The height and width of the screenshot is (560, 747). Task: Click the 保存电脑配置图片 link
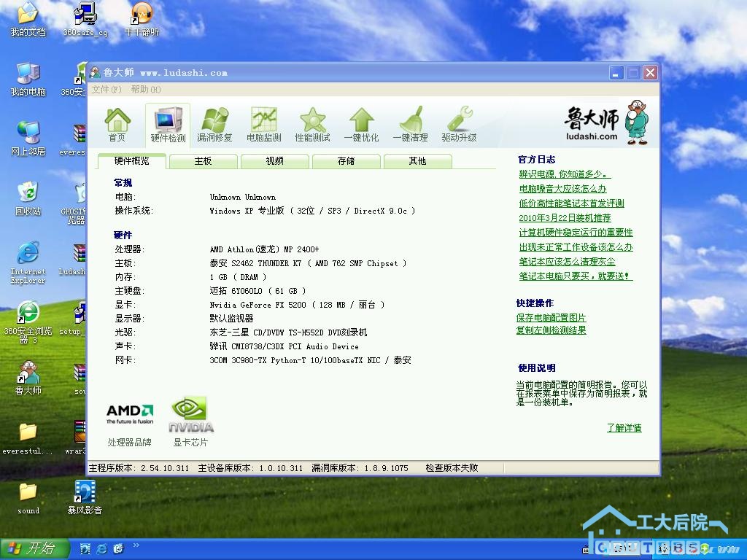click(x=551, y=318)
